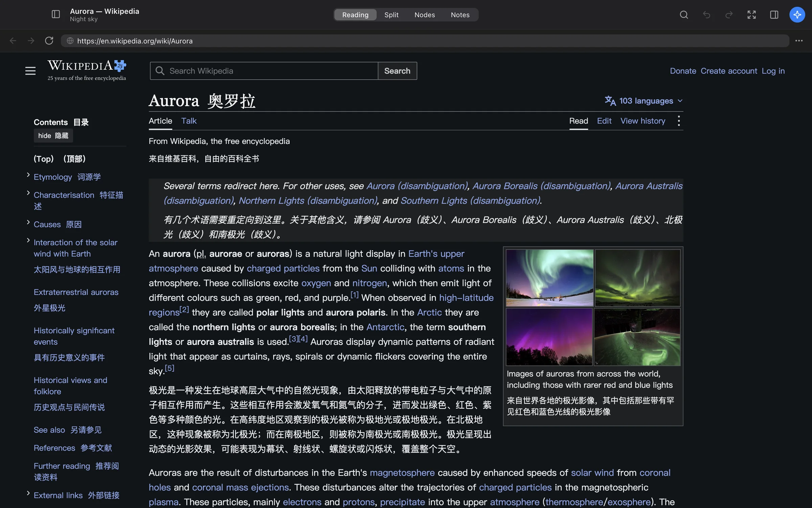This screenshot has height=508, width=812.
Task: Switch to Reading mode
Action: click(355, 15)
